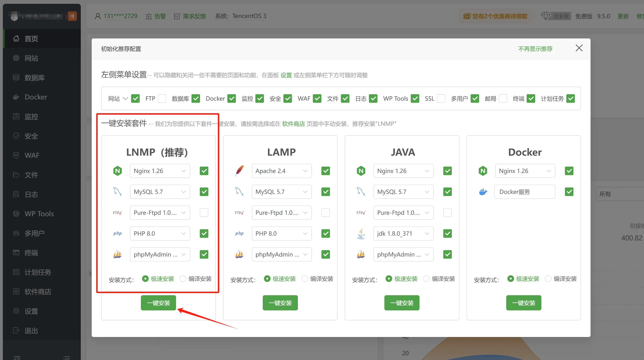Open Nginx 1.26 dropdown in LNMP card
Image resolution: width=644 pixels, height=360 pixels.
160,171
